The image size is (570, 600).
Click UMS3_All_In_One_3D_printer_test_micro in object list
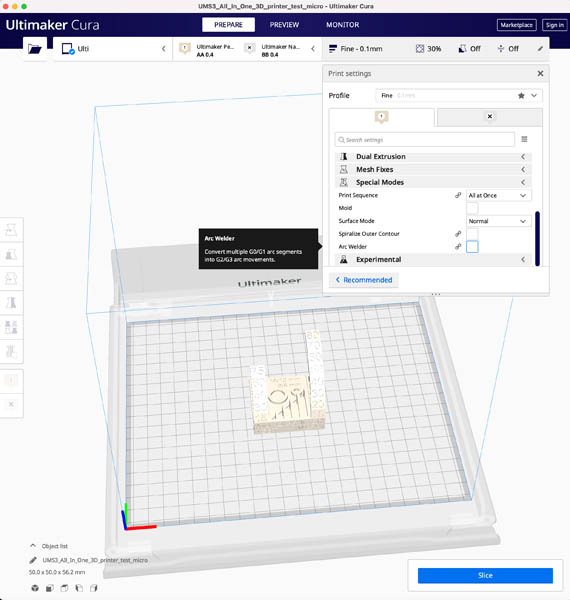point(95,560)
